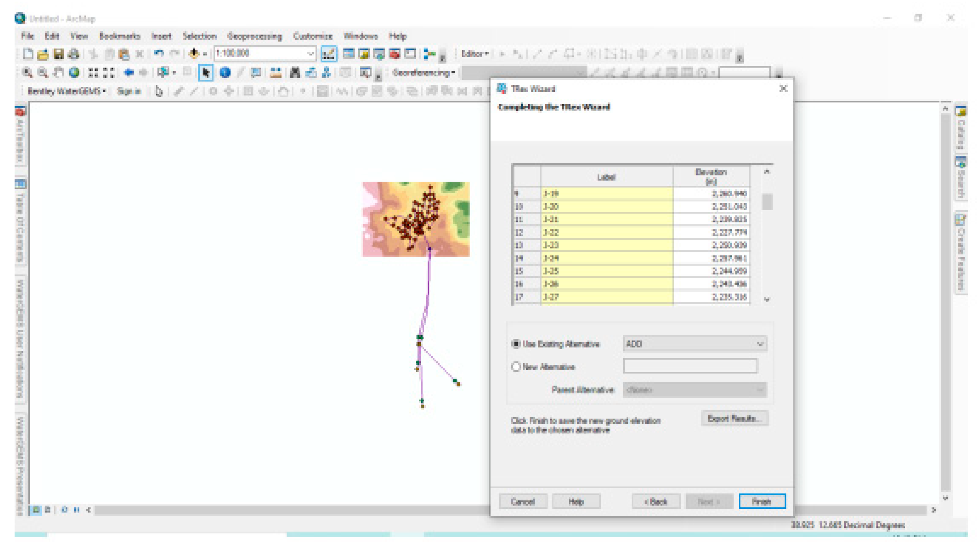Open the Geoprocessing menu
This screenshot has height=542, width=980.
click(255, 36)
